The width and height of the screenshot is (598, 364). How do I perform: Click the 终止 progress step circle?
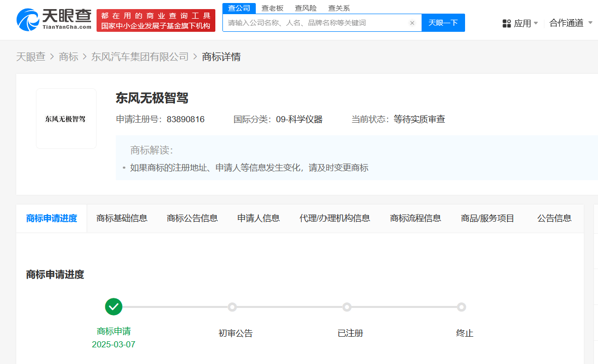point(461,307)
